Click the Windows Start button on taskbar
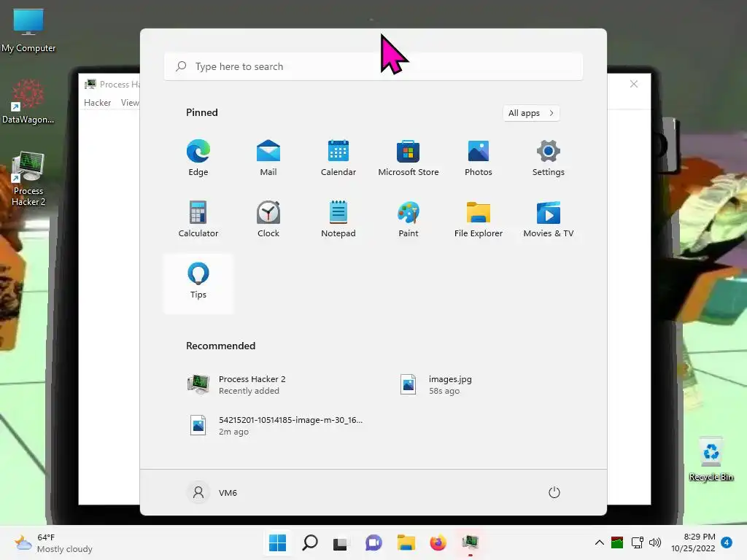The image size is (747, 560). point(277,542)
